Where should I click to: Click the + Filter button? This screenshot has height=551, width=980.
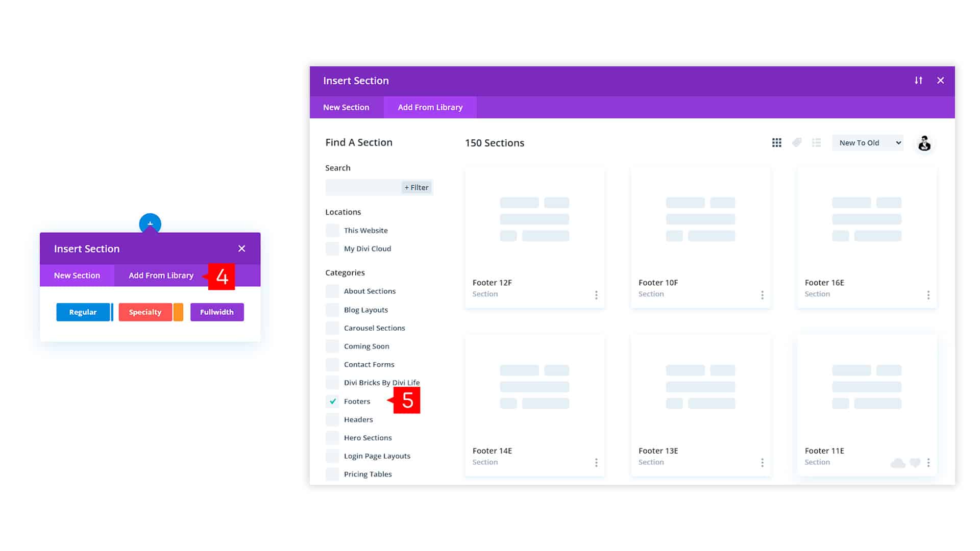tap(416, 188)
